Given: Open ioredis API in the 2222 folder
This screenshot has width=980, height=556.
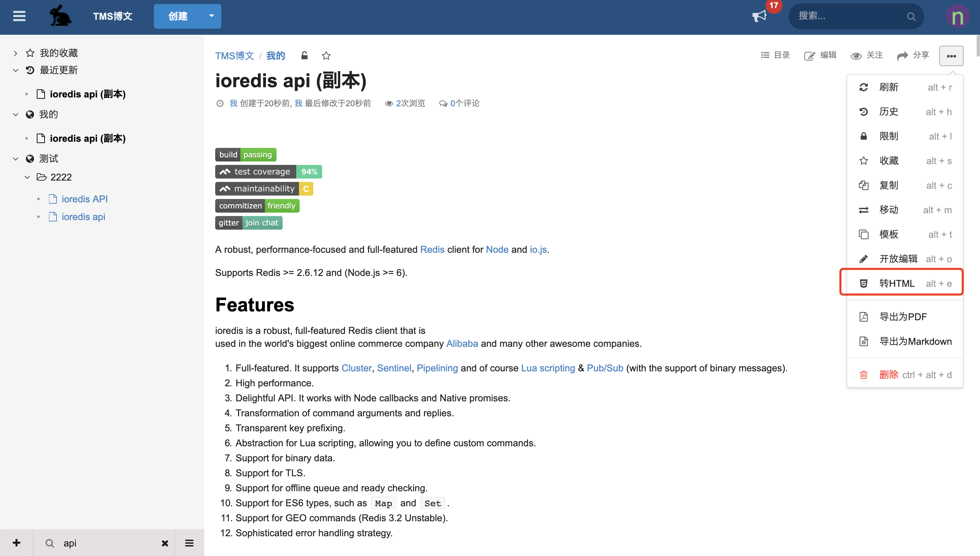Looking at the screenshot, I should (84, 199).
